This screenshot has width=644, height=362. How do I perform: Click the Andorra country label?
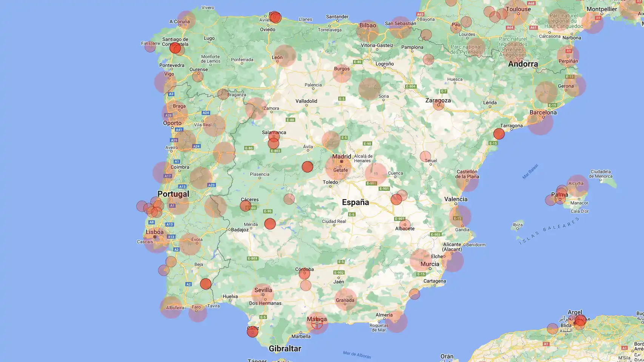[x=523, y=64]
